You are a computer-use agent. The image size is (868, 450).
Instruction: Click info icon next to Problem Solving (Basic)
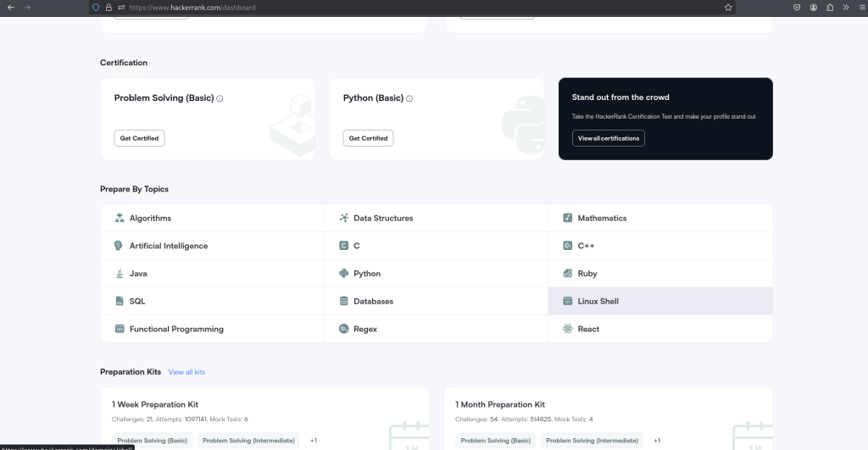(220, 98)
